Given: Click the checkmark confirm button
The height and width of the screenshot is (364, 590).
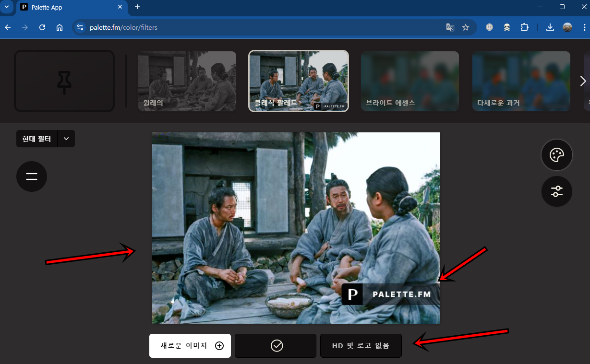Looking at the screenshot, I should [276, 346].
